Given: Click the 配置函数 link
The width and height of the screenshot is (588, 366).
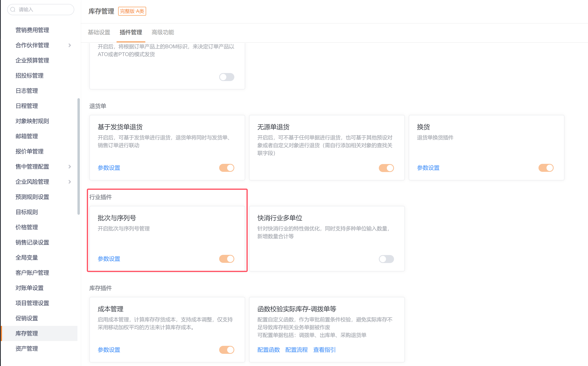Looking at the screenshot, I should coord(268,350).
